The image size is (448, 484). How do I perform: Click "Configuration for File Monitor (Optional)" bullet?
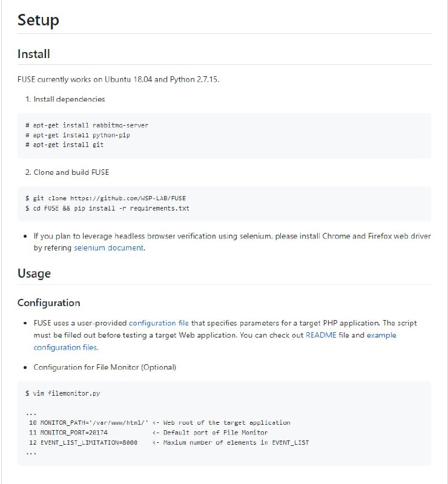coord(105,367)
